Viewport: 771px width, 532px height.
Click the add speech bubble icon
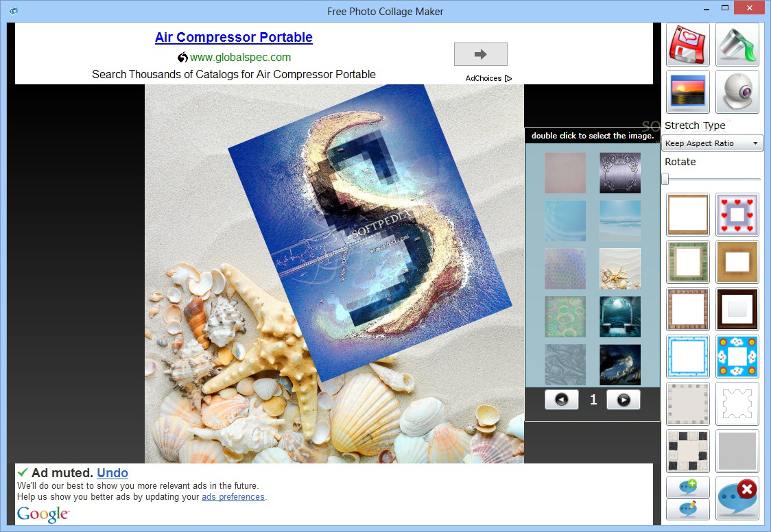coord(687,487)
